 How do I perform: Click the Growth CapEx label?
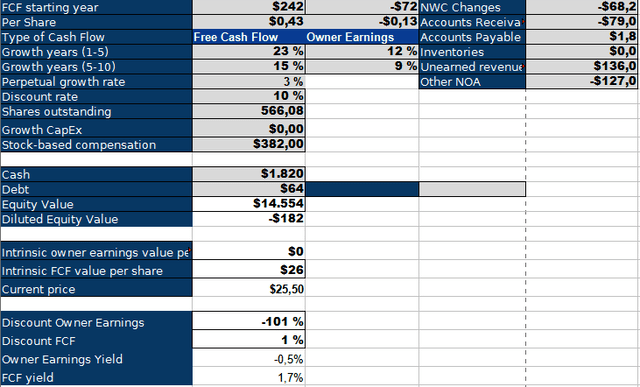click(x=96, y=129)
